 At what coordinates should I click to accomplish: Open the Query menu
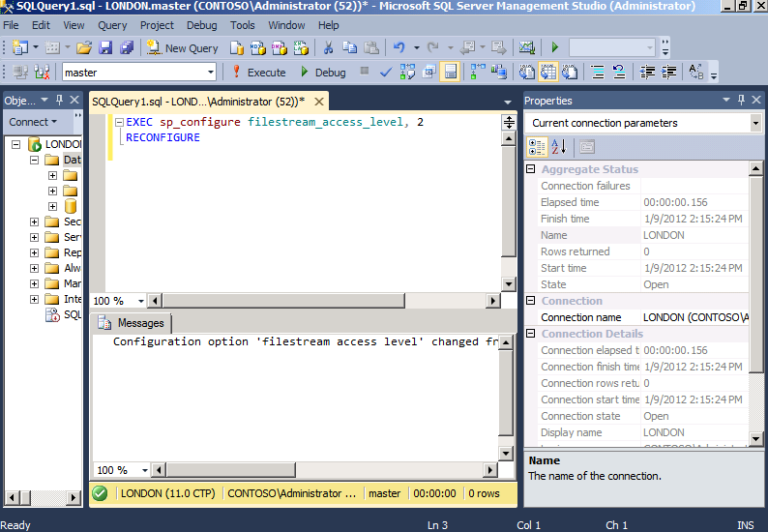[112, 25]
